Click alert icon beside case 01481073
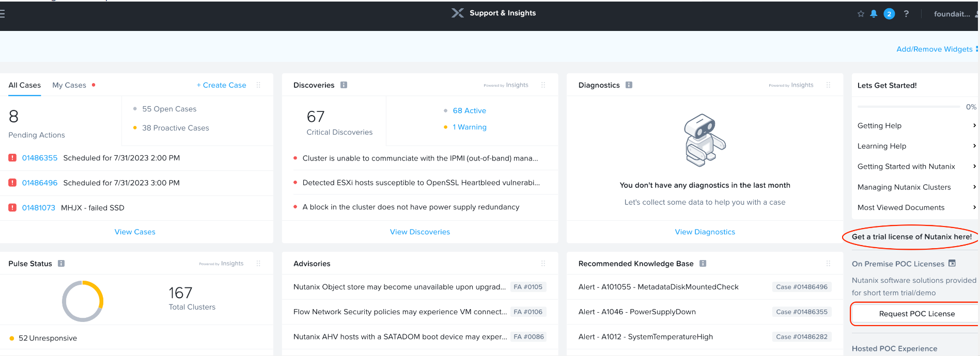The width and height of the screenshot is (980, 356). coord(12,208)
